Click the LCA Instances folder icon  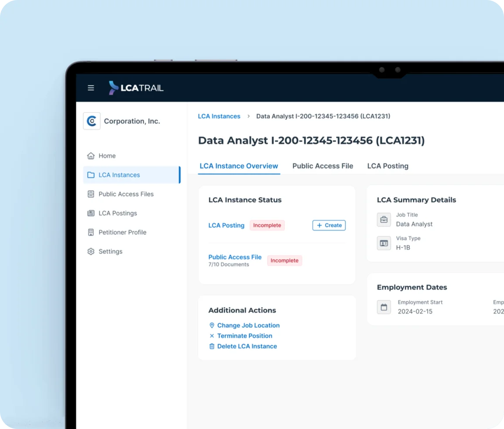click(x=91, y=175)
